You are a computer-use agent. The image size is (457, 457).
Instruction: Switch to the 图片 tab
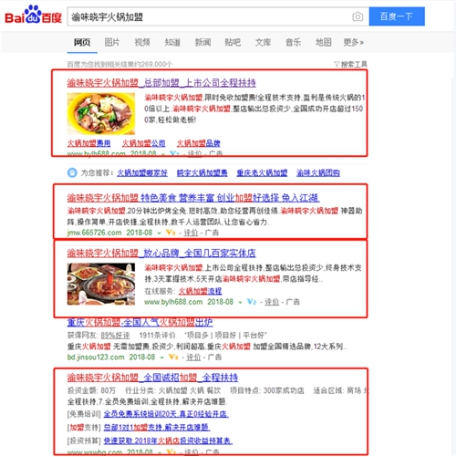coord(112,42)
